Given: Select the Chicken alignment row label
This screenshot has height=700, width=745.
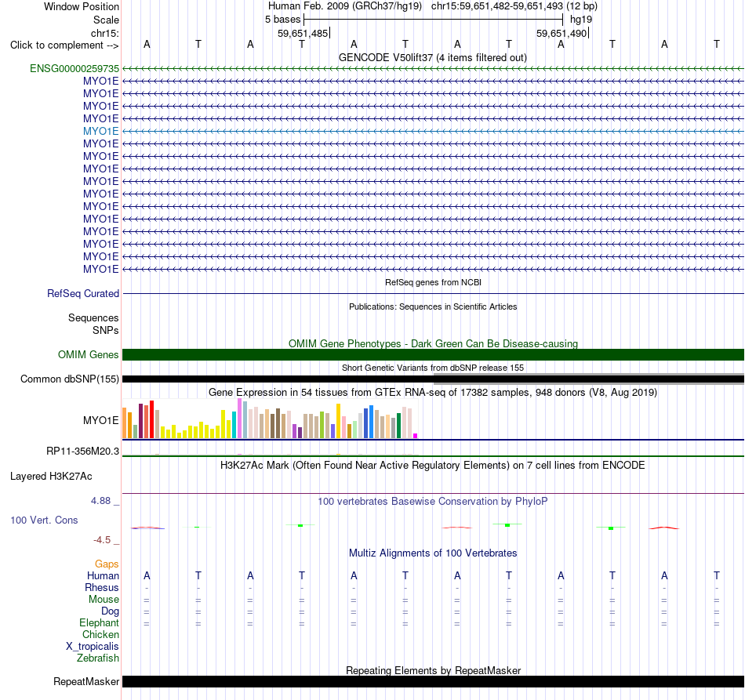Looking at the screenshot, I should pos(100,634).
